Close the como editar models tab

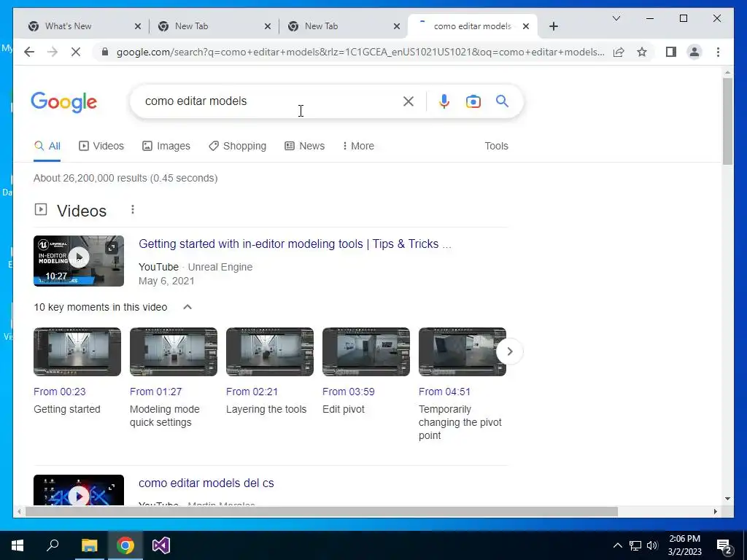click(526, 26)
